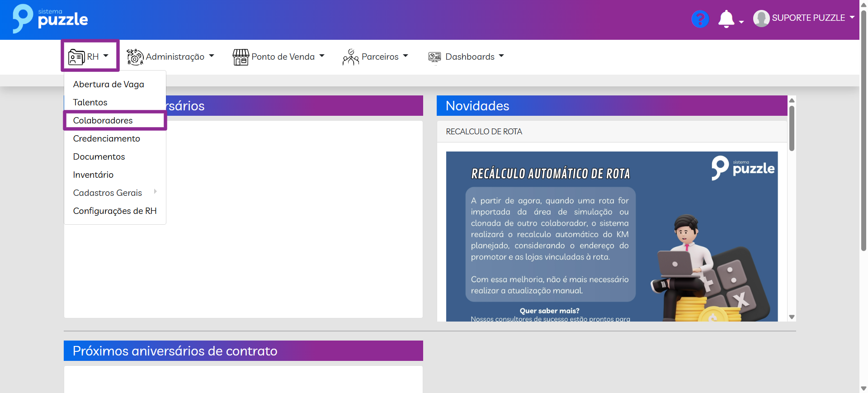
Task: Click the Administração gear icon
Action: 135,57
